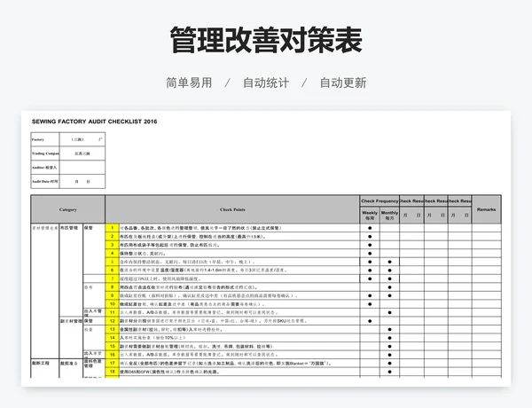This screenshot has height=408, width=532.
Task: Click the Check Frequency header
Action: [x=379, y=201]
